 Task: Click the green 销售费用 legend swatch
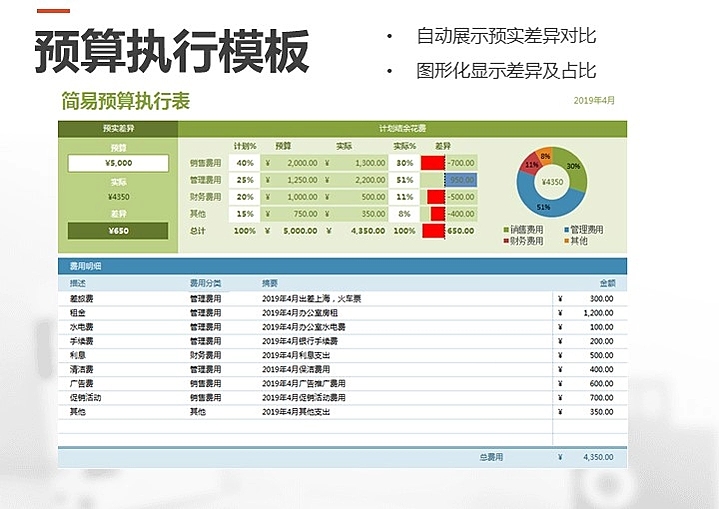click(x=506, y=230)
